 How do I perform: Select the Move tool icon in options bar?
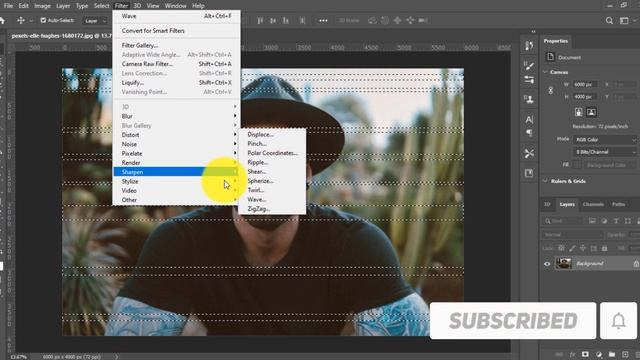point(21,20)
